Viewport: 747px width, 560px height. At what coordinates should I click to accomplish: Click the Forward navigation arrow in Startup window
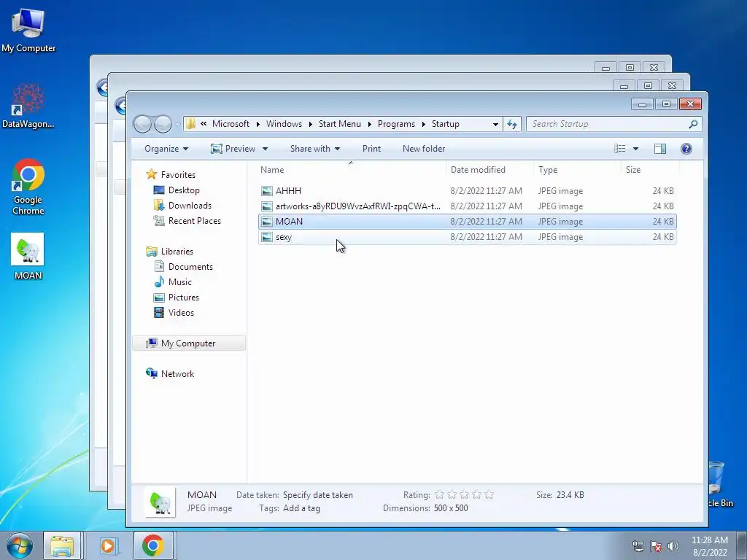pyautogui.click(x=163, y=124)
